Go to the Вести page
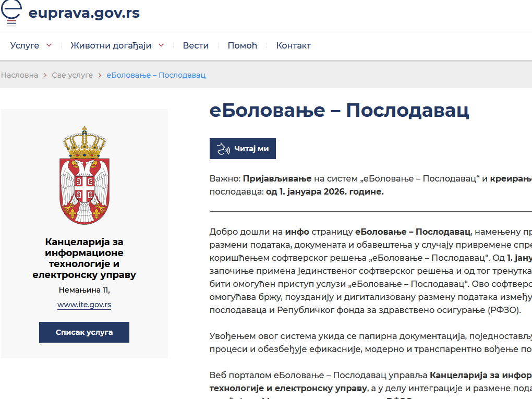This screenshot has width=532, height=399. pyautogui.click(x=196, y=45)
